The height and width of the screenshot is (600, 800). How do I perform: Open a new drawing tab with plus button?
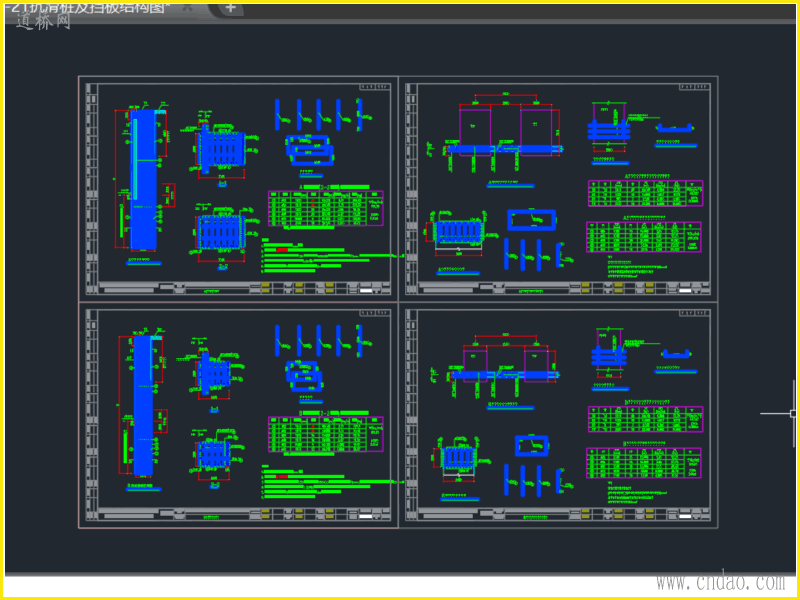[x=231, y=7]
